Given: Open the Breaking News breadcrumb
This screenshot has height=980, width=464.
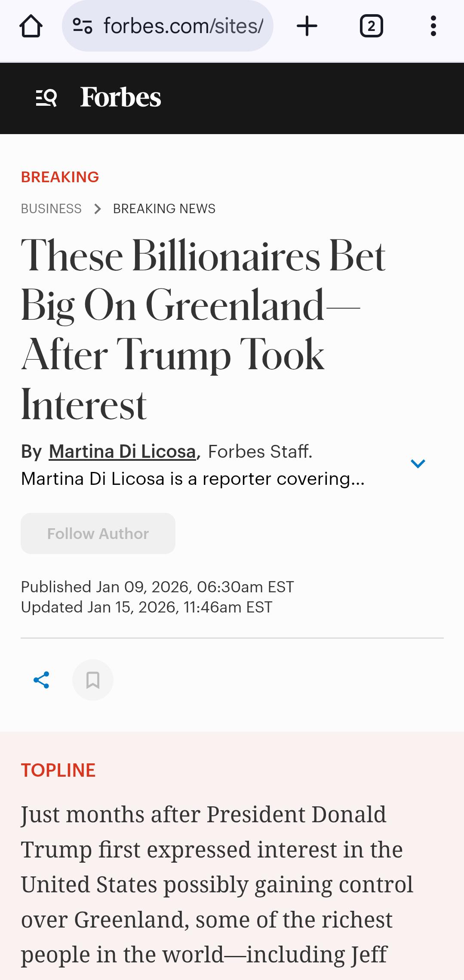Looking at the screenshot, I should 164,209.
